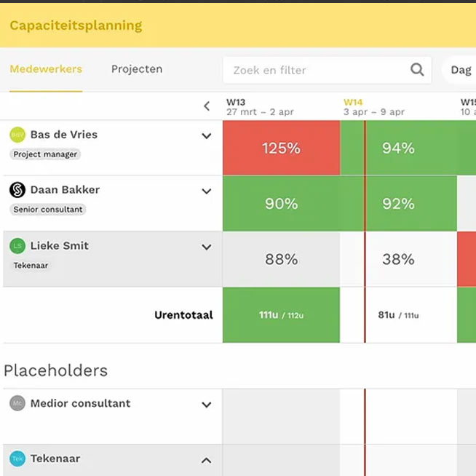Viewport: 476px width, 476px height.
Task: Expand Bas de Vries row
Action: 207,136
